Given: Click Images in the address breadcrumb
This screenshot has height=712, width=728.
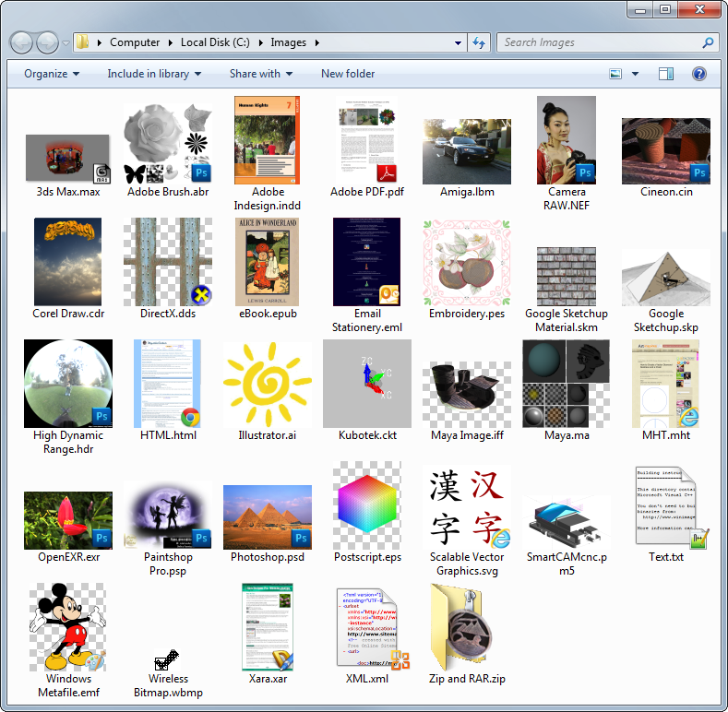Looking at the screenshot, I should [x=288, y=42].
